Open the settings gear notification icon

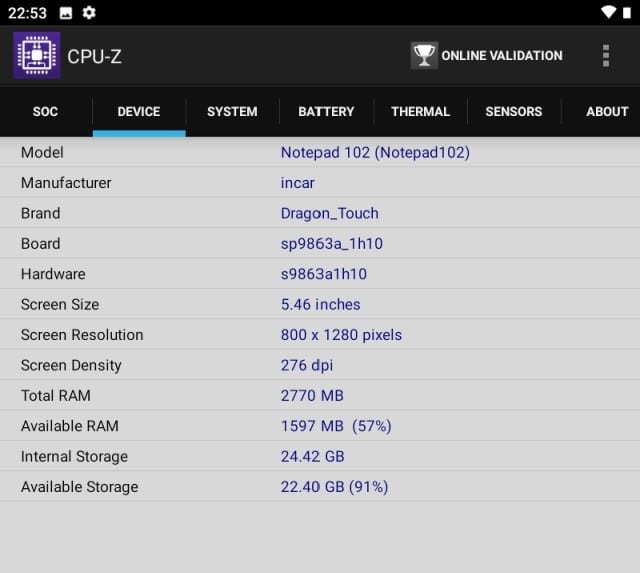click(89, 13)
